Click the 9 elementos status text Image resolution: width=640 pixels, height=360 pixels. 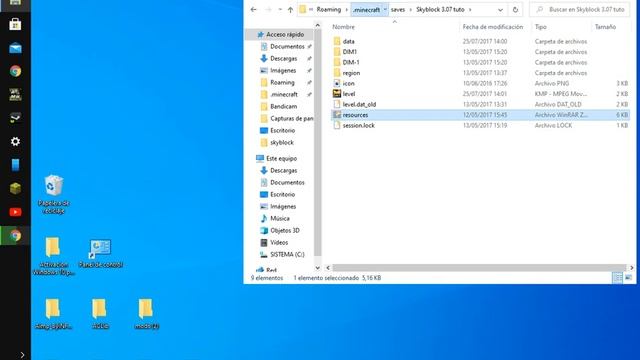(x=267, y=278)
